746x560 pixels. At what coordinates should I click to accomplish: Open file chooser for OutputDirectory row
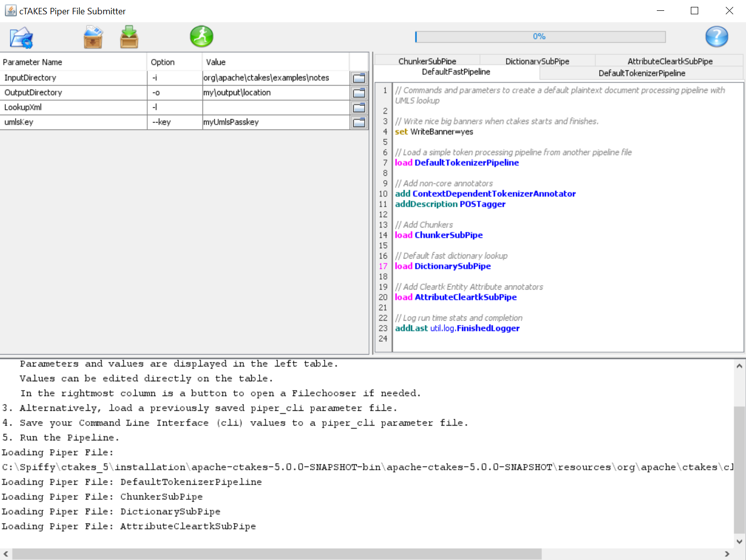pyautogui.click(x=359, y=93)
